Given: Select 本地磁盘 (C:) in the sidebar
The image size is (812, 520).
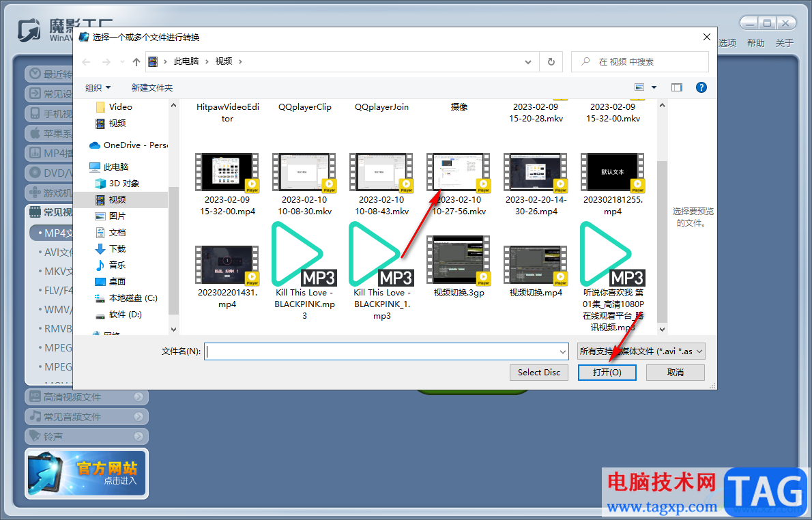Looking at the screenshot, I should pos(126,298).
